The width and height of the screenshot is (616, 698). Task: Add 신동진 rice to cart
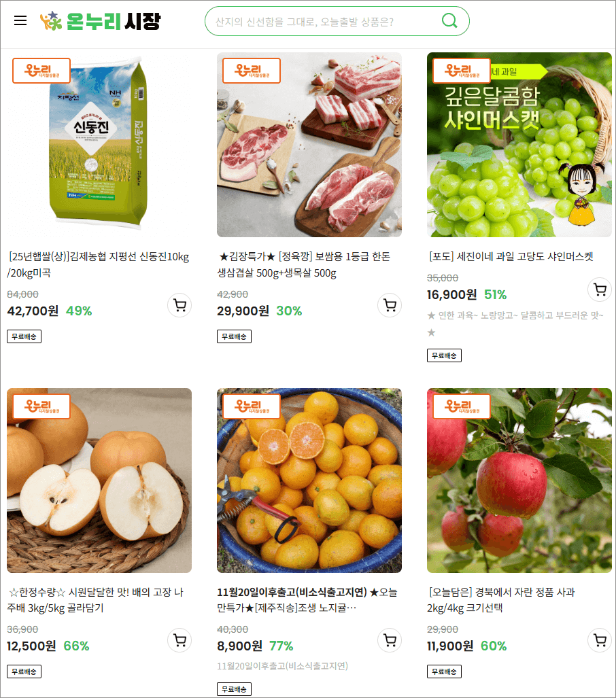[179, 305]
